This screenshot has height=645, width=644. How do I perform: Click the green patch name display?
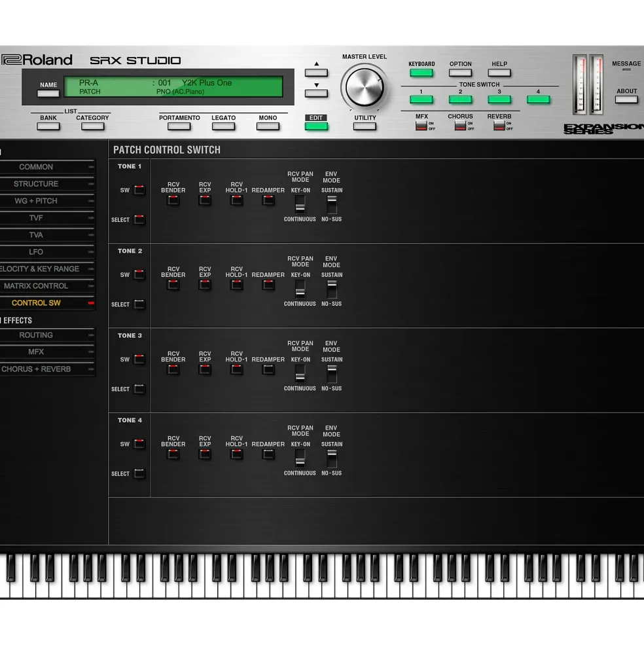coord(173,87)
